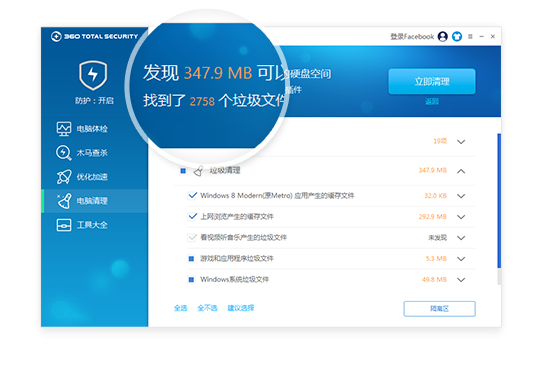Click 登录Facebook login link
Viewport: 540px width, 365px height.
coord(412,36)
